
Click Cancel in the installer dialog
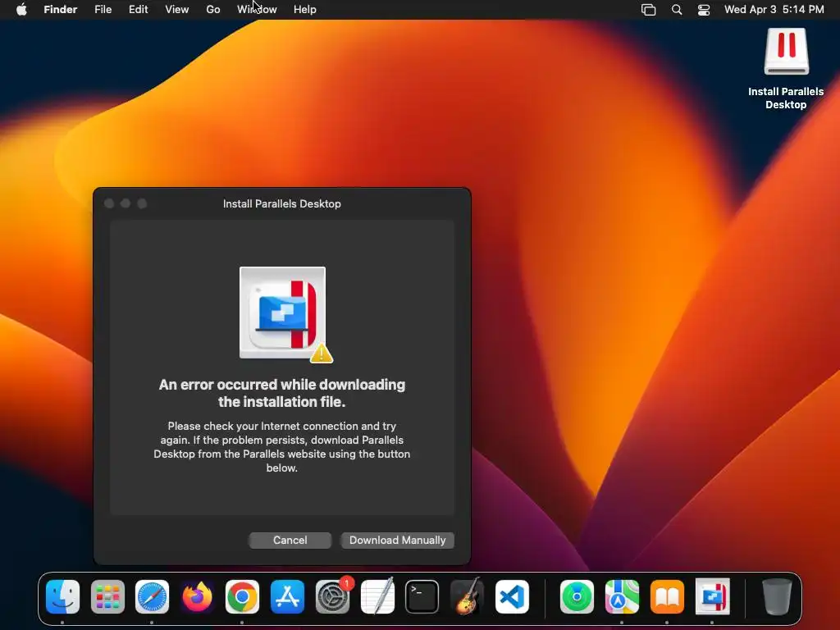290,540
